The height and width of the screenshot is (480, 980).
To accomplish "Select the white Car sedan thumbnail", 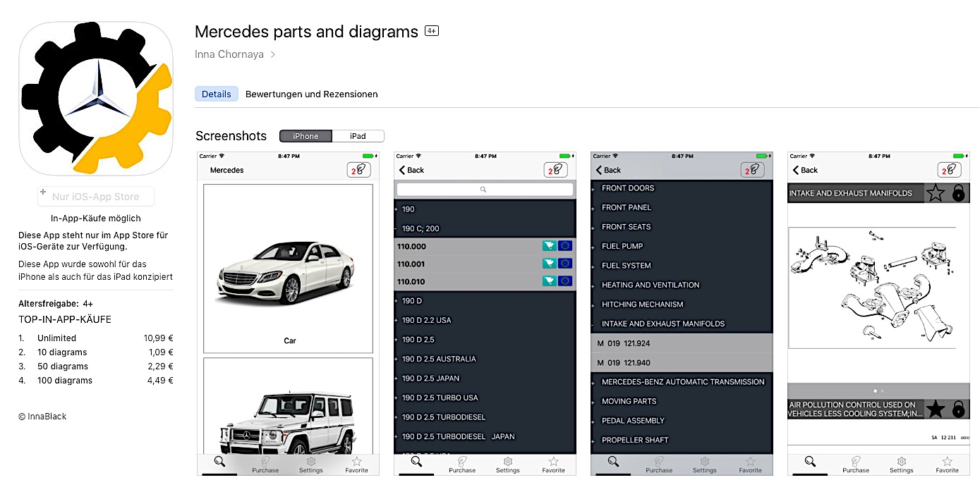I will coord(288,269).
